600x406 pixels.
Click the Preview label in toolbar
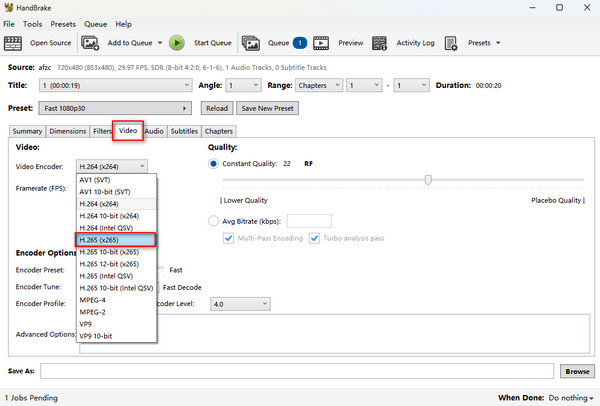pos(351,43)
